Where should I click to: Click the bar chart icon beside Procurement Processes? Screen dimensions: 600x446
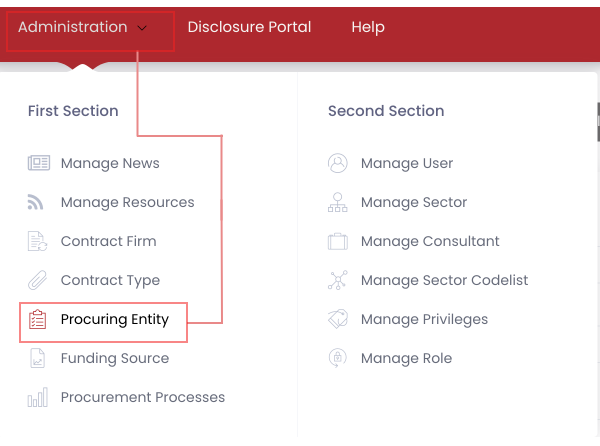click(38, 398)
